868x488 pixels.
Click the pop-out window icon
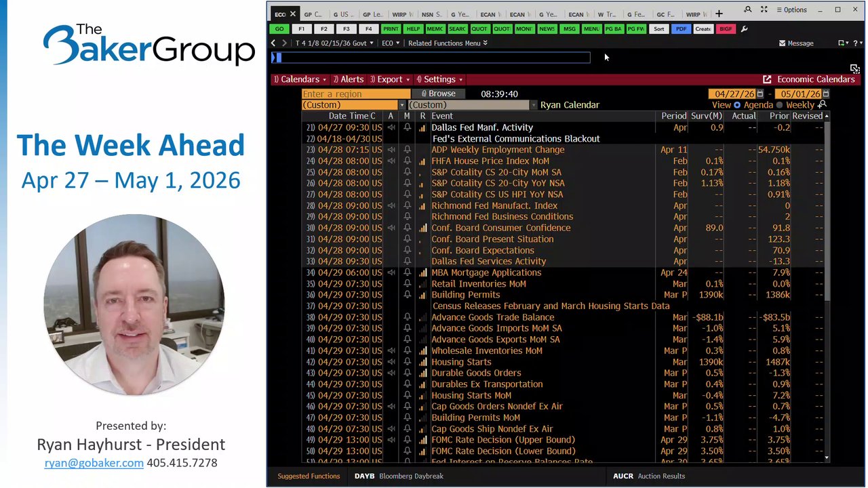(x=854, y=68)
